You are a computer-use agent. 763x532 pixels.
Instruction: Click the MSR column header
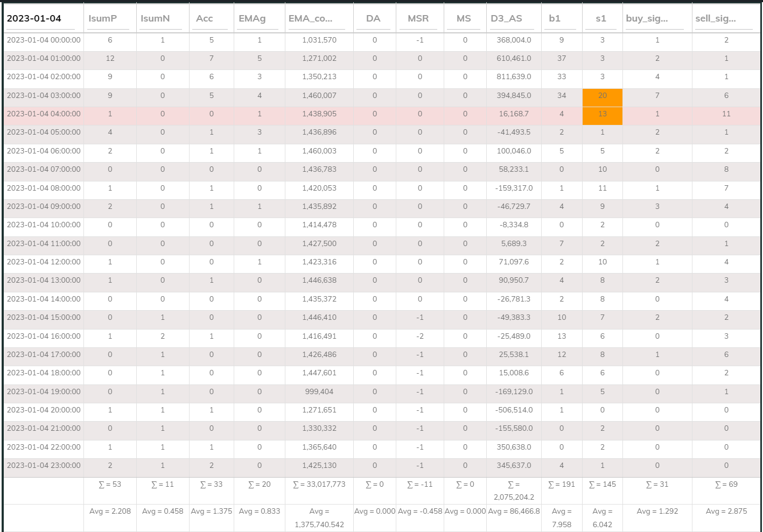pos(418,18)
